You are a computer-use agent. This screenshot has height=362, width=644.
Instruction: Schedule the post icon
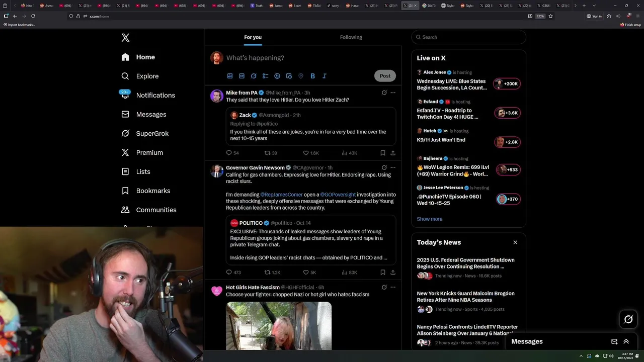click(289, 76)
